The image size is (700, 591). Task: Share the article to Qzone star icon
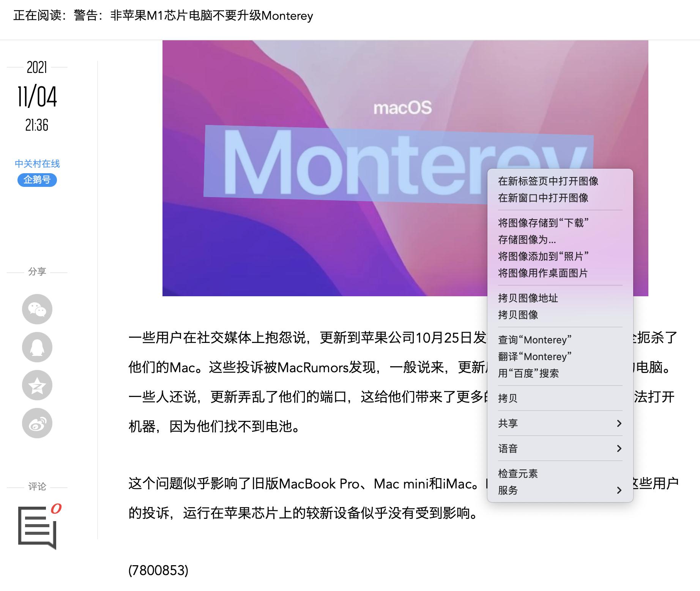37,385
